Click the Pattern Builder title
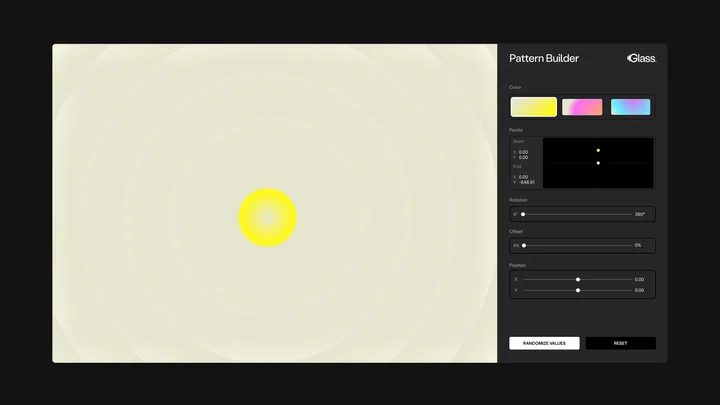Screen dimensions: 720x405 [544, 58]
